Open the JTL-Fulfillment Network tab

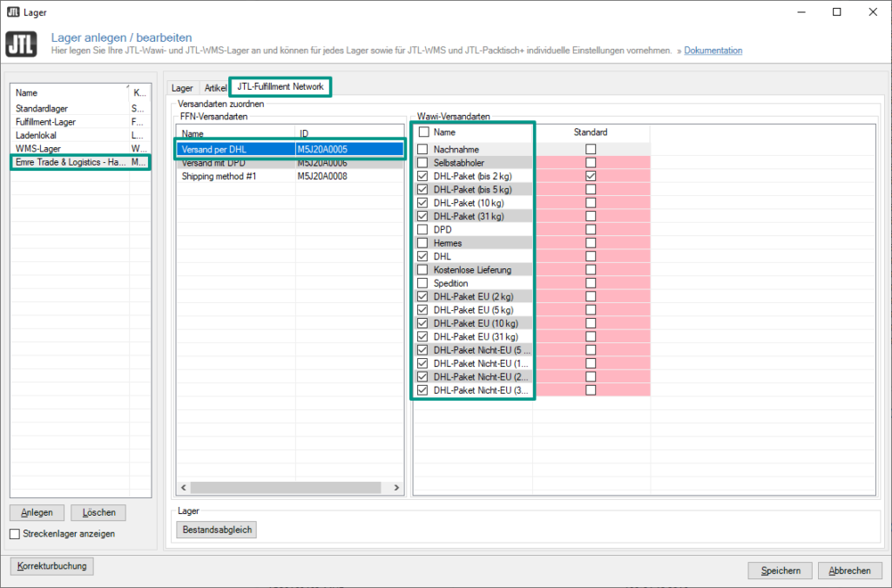[280, 87]
